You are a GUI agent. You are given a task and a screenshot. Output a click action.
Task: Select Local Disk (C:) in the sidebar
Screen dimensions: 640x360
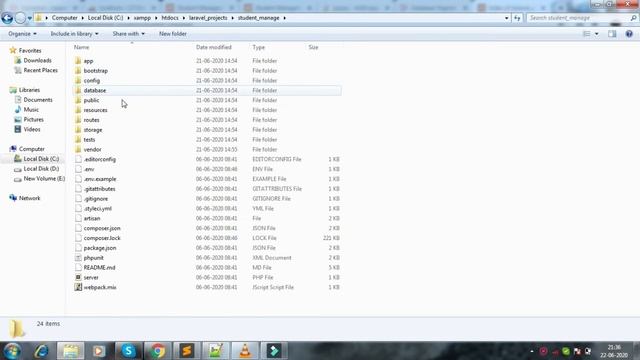point(41,159)
